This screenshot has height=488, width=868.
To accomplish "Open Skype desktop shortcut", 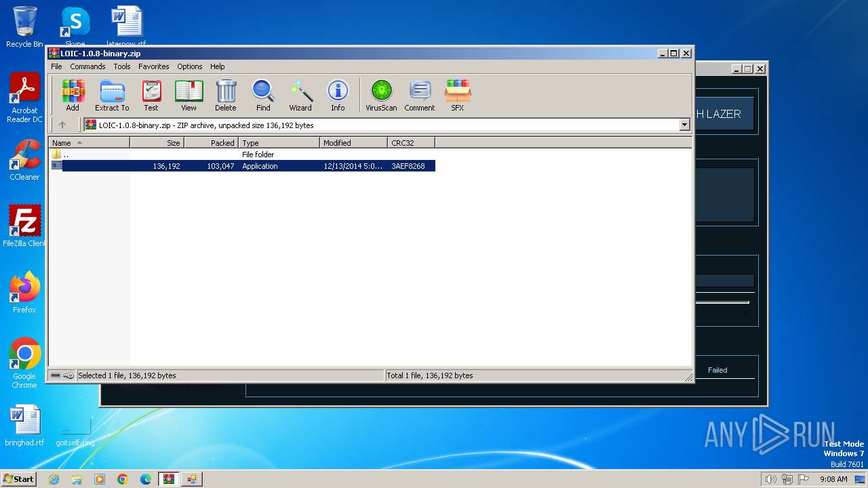I will pos(75,27).
